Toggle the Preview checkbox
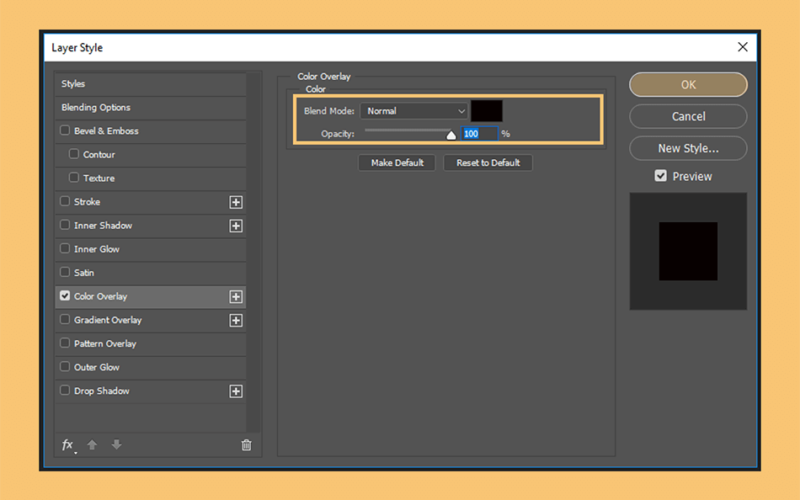Viewport: 800px width, 500px height. pyautogui.click(x=661, y=176)
